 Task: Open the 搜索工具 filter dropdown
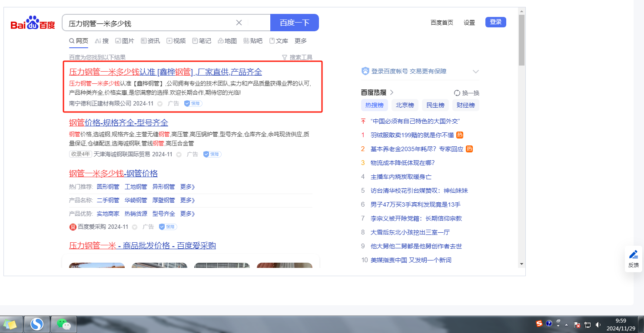click(297, 57)
